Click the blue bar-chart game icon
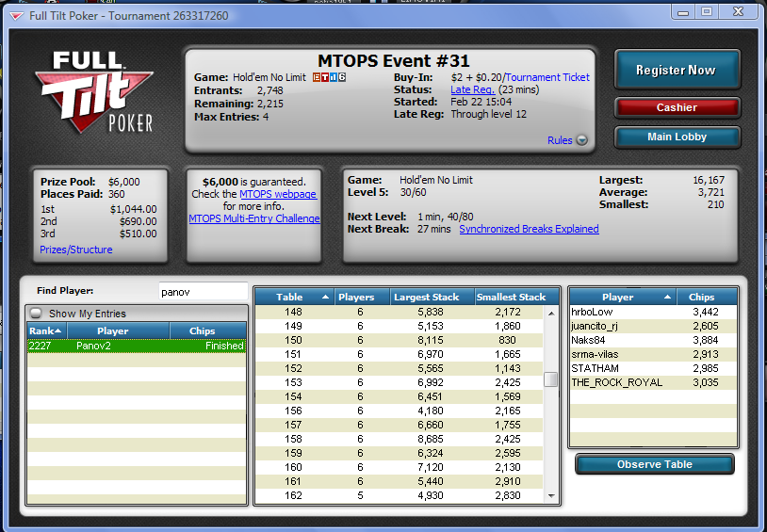This screenshot has height=532, width=767. 334,77
